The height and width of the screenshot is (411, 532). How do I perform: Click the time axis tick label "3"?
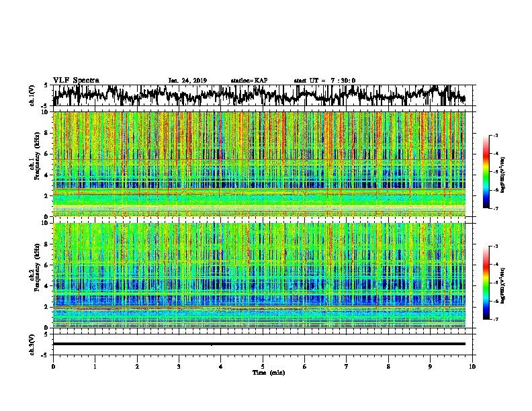click(179, 367)
